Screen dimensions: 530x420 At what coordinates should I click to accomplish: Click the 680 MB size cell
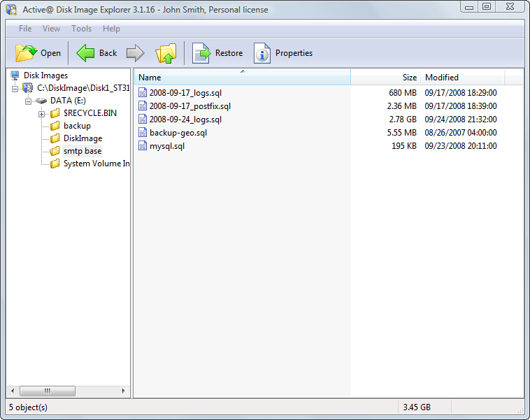coord(403,92)
